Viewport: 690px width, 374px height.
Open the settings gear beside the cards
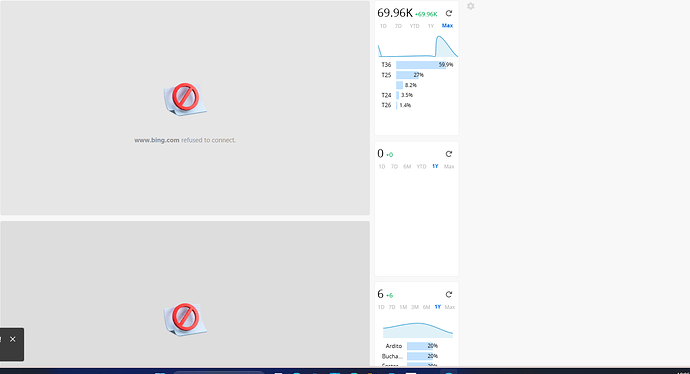(x=470, y=6)
